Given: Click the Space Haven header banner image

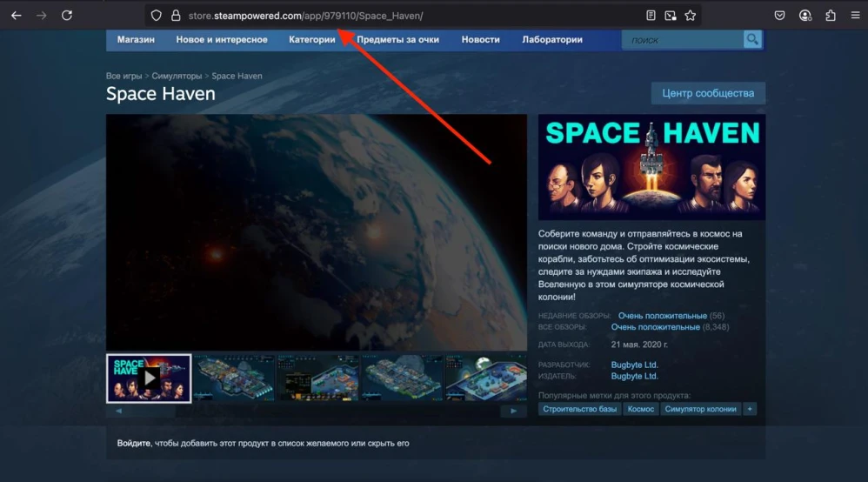Looking at the screenshot, I should [651, 167].
